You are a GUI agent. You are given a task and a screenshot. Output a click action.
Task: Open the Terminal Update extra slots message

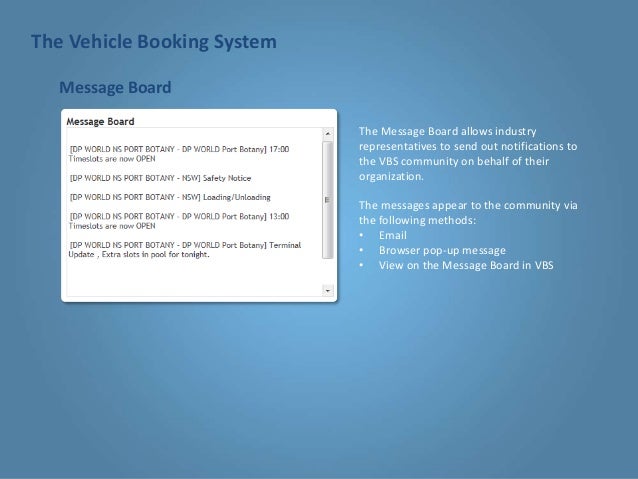(x=185, y=250)
